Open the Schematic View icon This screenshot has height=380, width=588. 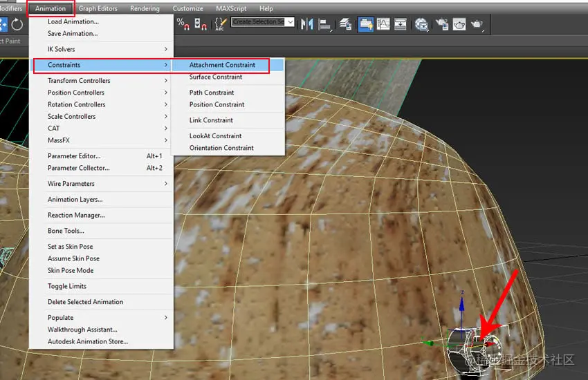point(401,24)
